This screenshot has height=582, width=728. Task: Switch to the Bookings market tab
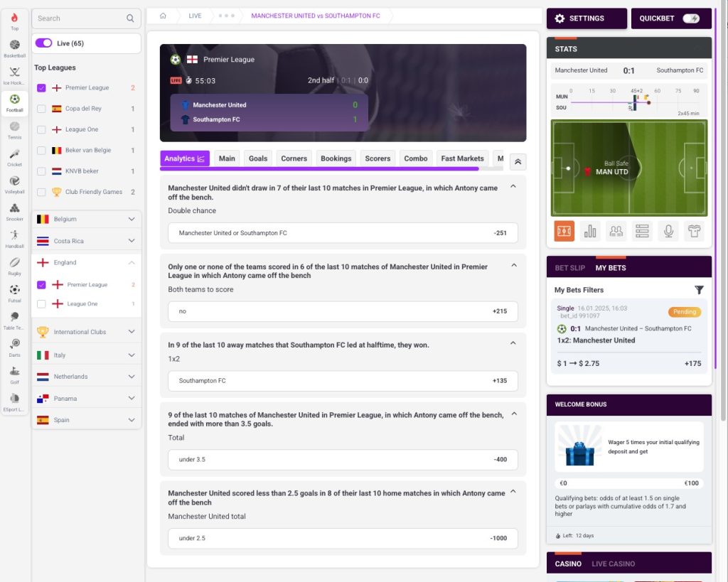coord(336,158)
